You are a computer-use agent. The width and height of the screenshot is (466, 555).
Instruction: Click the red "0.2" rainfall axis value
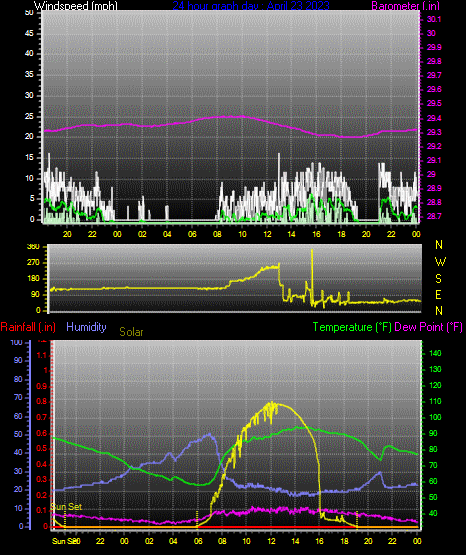(42, 495)
